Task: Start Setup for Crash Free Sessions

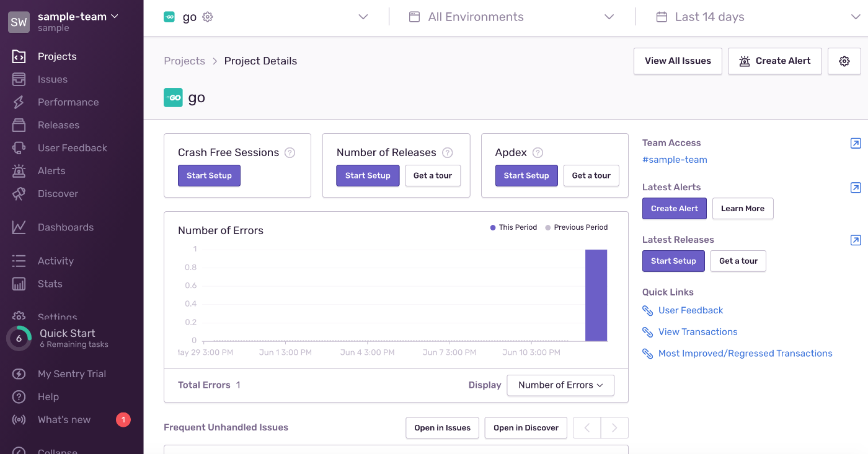Action: (x=209, y=175)
